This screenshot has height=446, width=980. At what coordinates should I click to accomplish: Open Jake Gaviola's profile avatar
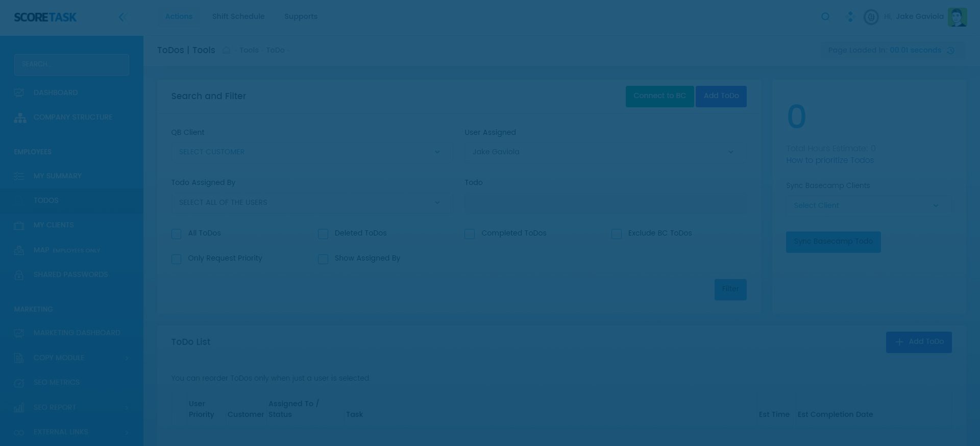(x=957, y=17)
